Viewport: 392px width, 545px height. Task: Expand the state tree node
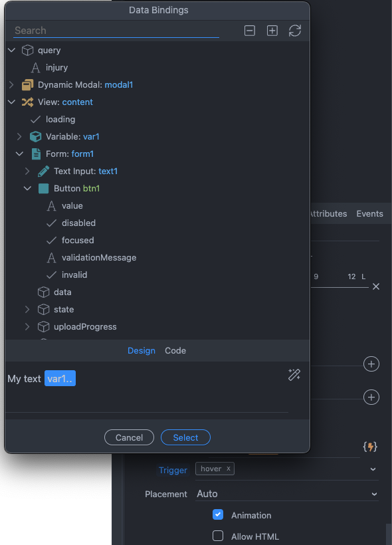(x=27, y=309)
